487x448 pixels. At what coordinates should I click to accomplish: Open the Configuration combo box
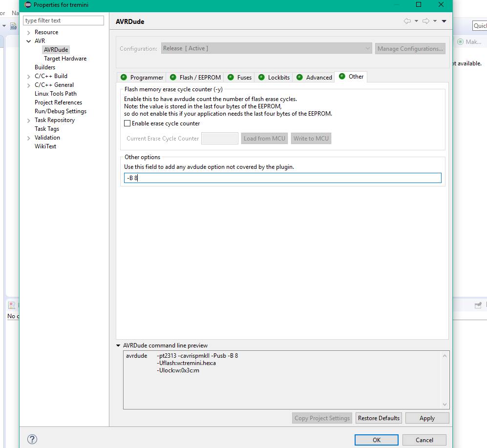coord(266,48)
